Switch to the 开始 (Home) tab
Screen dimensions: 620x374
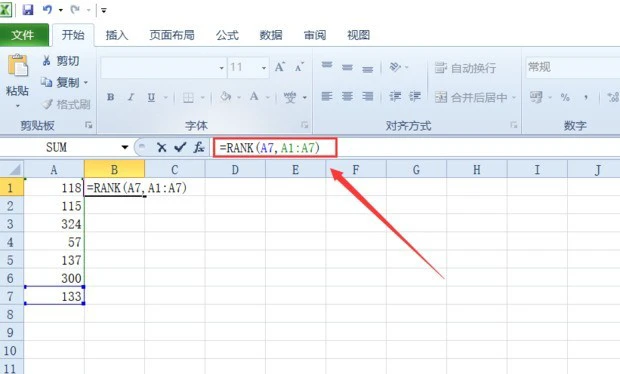coord(73,35)
